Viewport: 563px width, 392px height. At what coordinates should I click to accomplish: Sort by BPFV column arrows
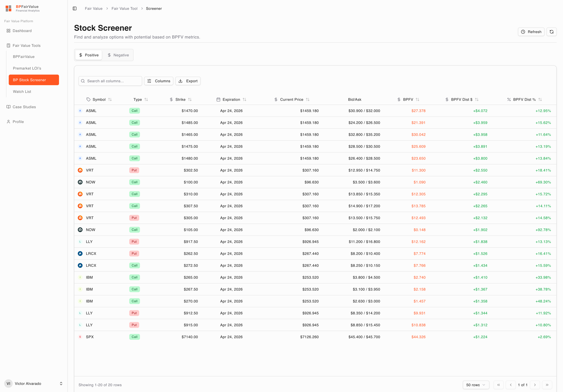point(418,100)
